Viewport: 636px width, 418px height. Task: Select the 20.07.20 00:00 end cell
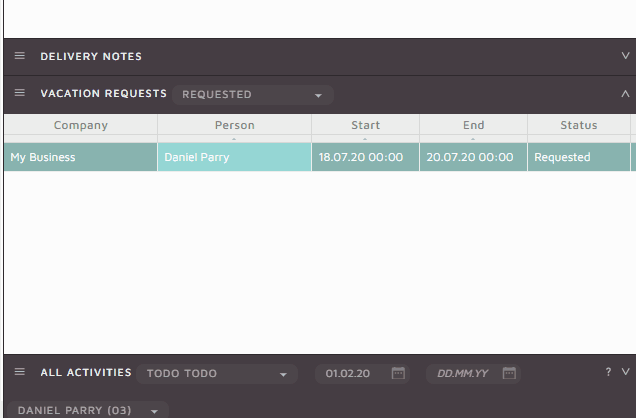[x=473, y=157]
